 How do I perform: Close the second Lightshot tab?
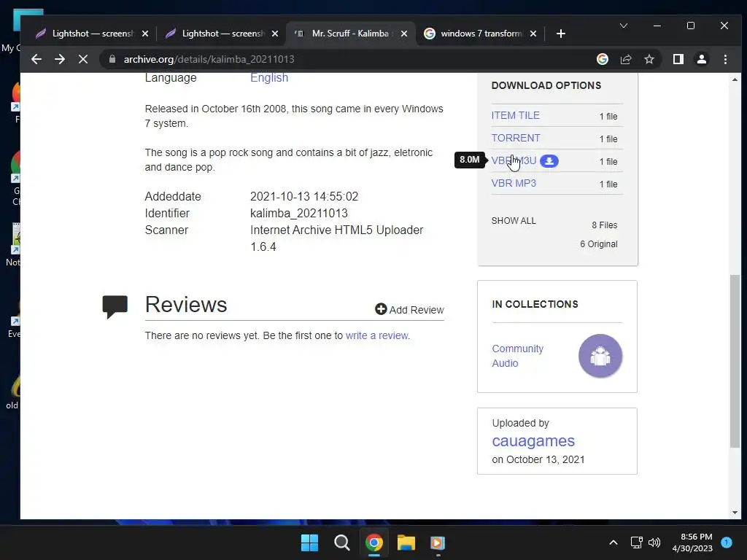coord(275,34)
